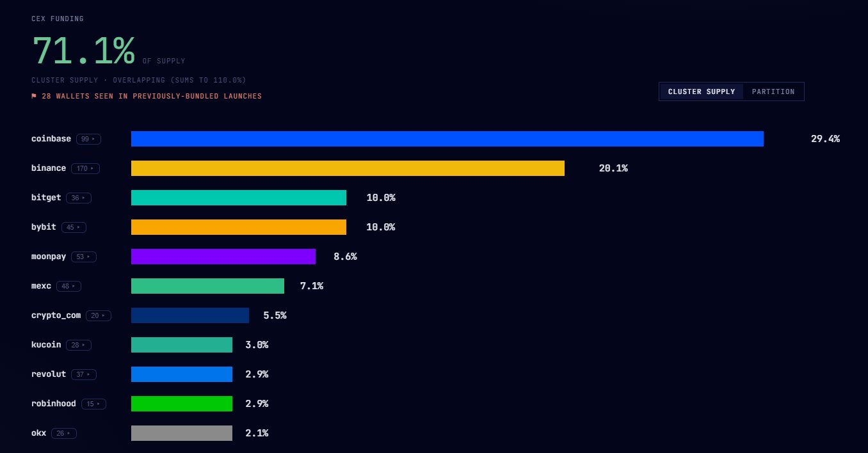This screenshot has height=453, width=868.
Task: Click the OF SUPPLY caption
Action: tap(164, 61)
